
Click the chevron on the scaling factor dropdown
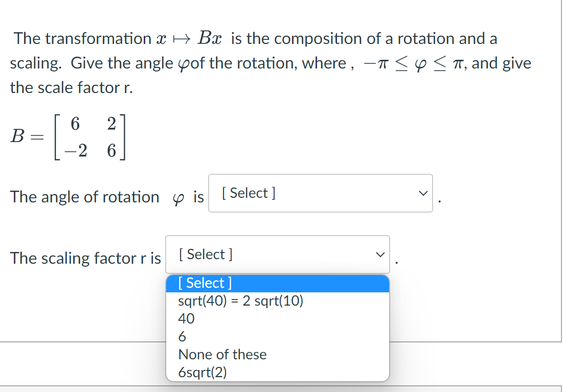point(379,253)
